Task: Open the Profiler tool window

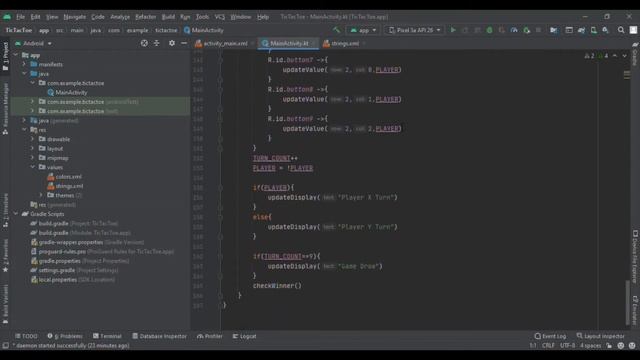Action: pos(210,336)
